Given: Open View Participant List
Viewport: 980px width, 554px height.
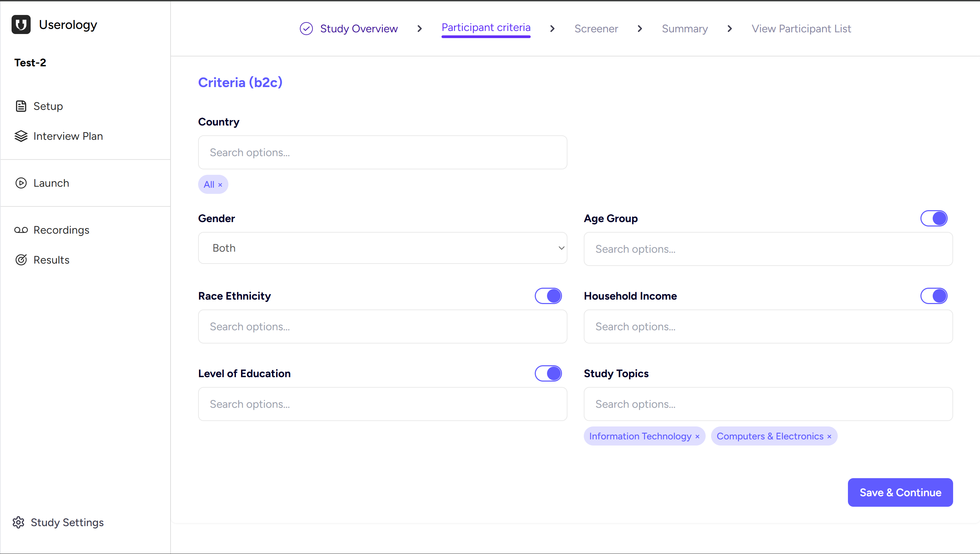Looking at the screenshot, I should 801,28.
